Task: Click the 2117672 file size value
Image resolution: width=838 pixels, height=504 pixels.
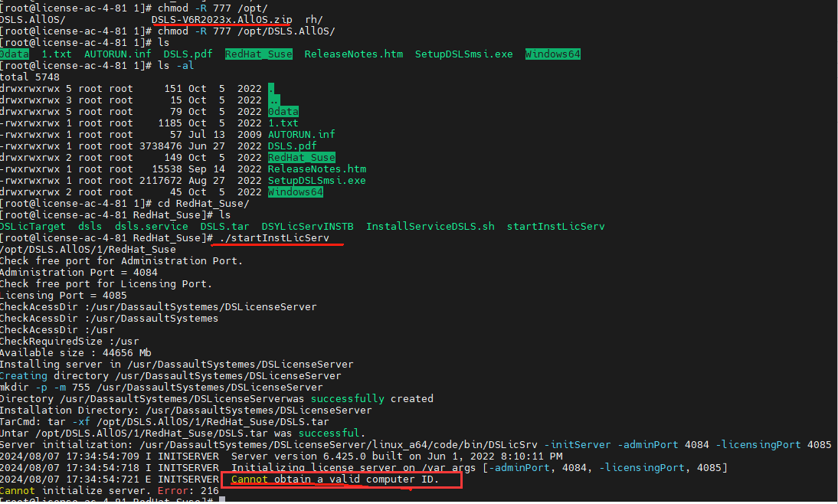Action: [x=161, y=180]
